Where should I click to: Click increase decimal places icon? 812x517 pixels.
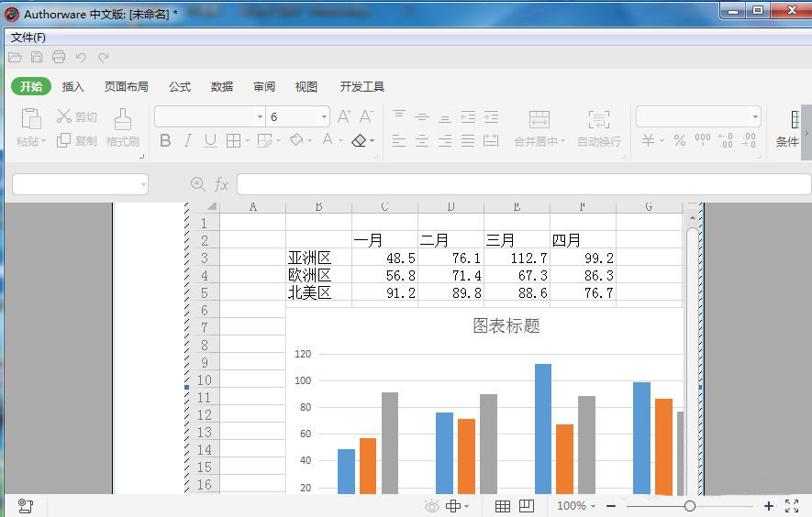pyautogui.click(x=726, y=140)
